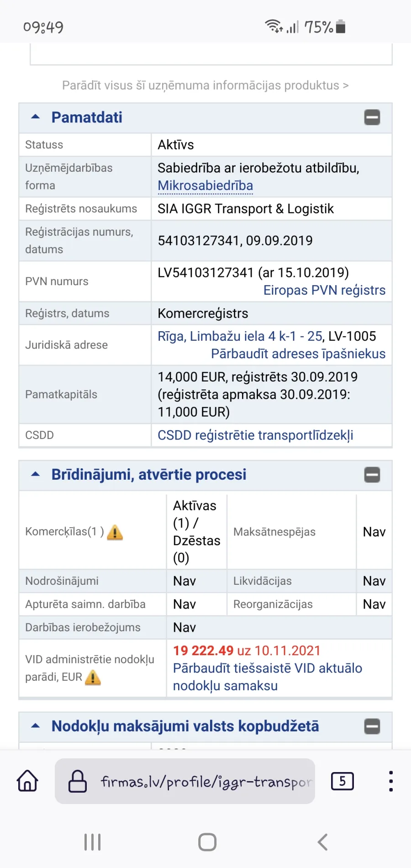Open the browser three-dot menu

pyautogui.click(x=391, y=781)
